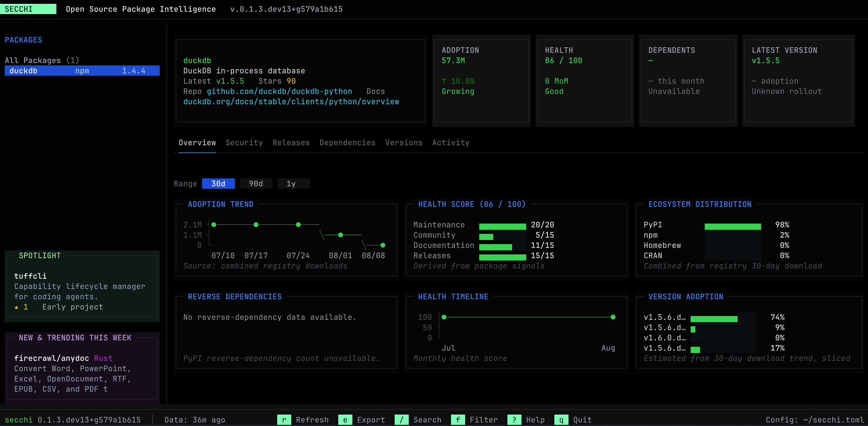The height and width of the screenshot is (426, 868).
Task: Click the '?' Help key badge
Action: [514, 420]
